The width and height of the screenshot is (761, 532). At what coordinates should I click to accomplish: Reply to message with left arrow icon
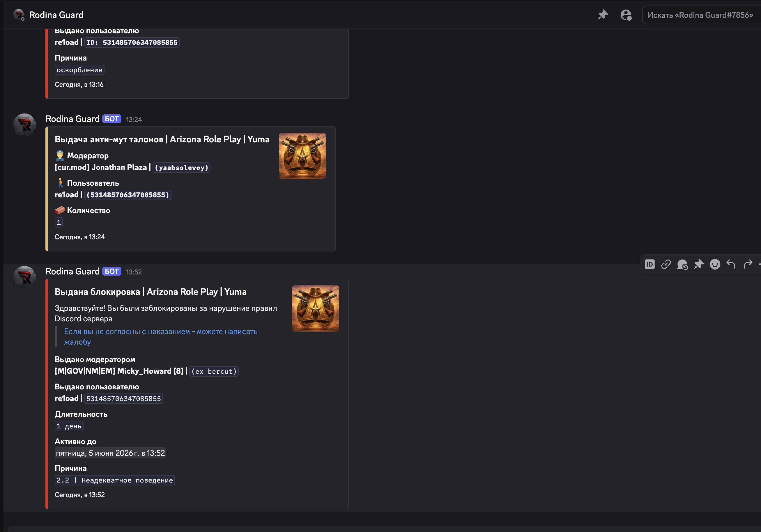pos(731,264)
